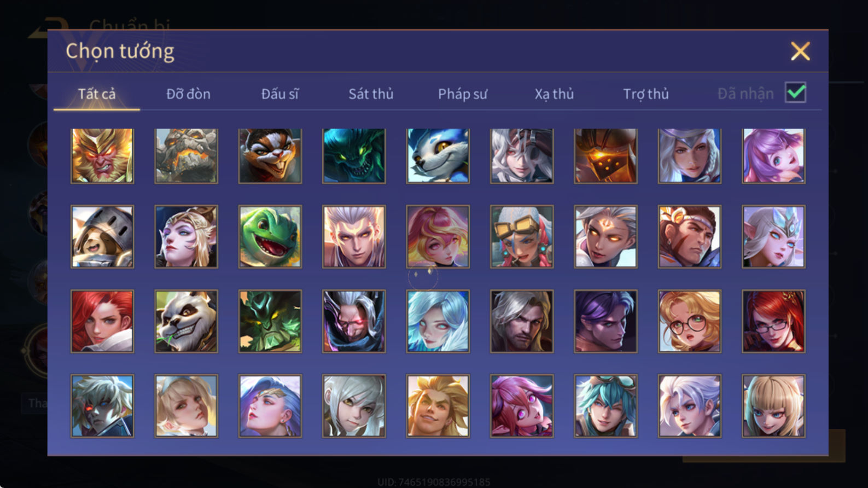Close the Chọn tướng dialog
The height and width of the screenshot is (488, 868).
click(x=800, y=51)
